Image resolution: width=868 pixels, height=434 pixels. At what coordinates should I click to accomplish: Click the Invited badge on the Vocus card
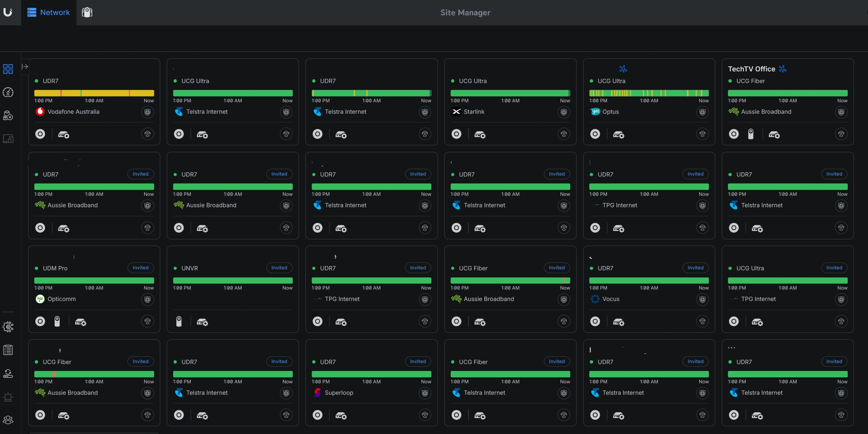(695, 268)
